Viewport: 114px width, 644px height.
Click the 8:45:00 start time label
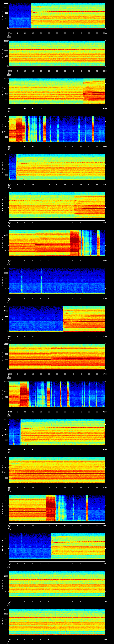(x=9, y=336)
